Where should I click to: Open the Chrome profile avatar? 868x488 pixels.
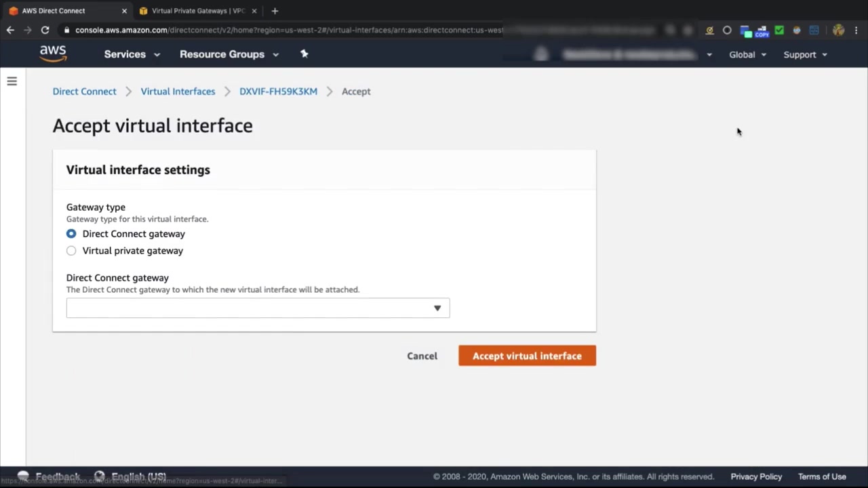click(838, 30)
